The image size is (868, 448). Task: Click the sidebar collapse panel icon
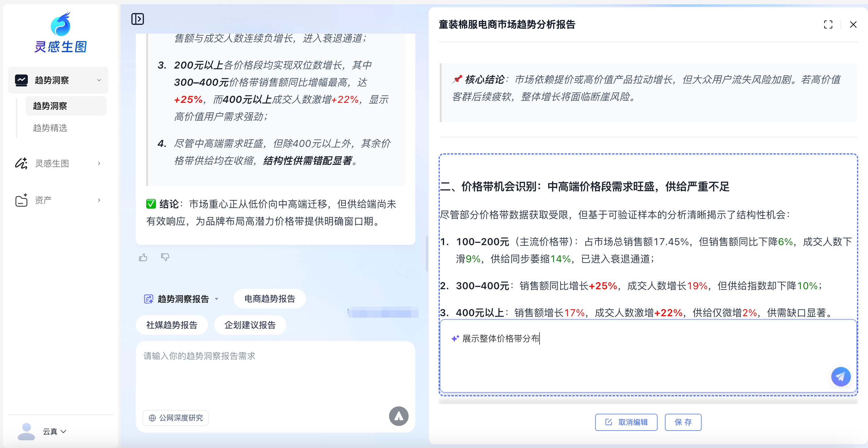[x=137, y=19]
